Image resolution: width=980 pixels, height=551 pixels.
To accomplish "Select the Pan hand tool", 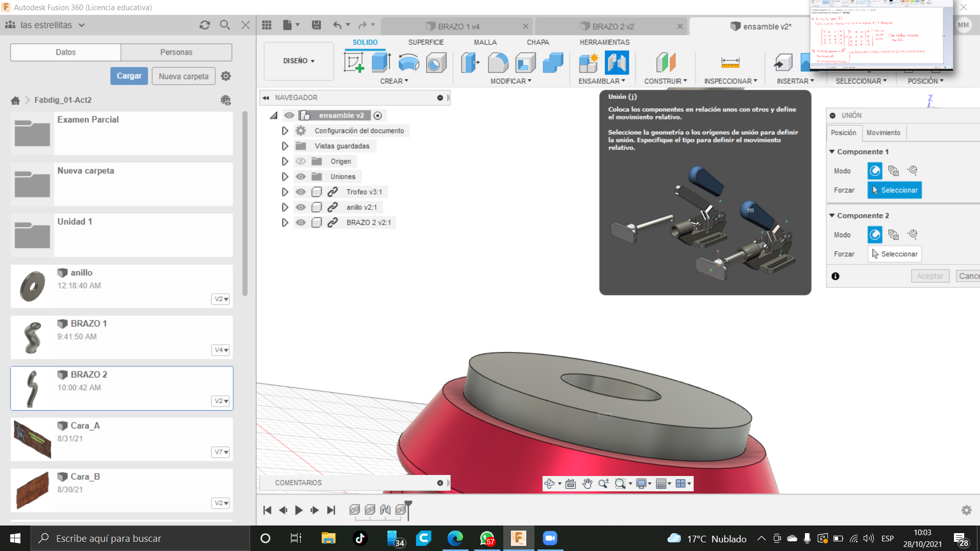I will (x=587, y=484).
